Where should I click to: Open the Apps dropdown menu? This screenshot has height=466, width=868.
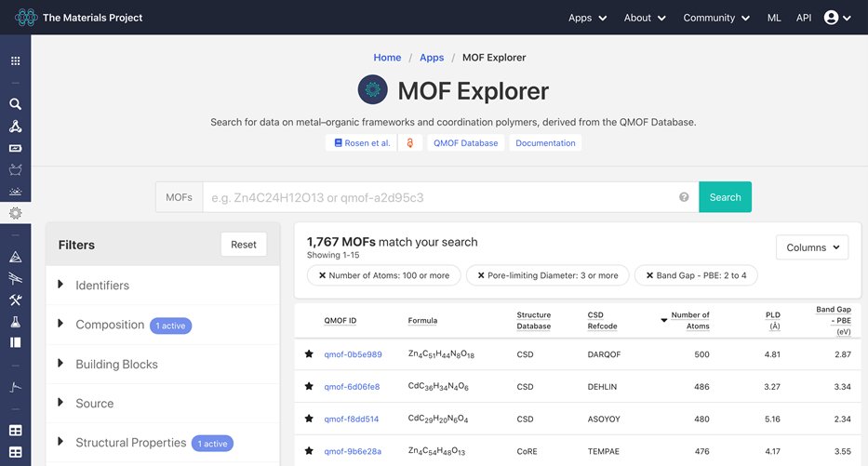click(587, 18)
